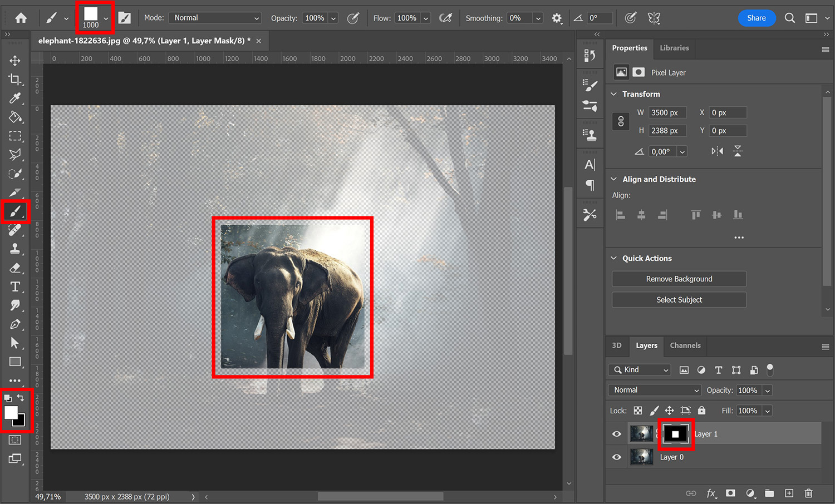Hide the Layer 0 layer
This screenshot has width=835, height=504.
[616, 457]
